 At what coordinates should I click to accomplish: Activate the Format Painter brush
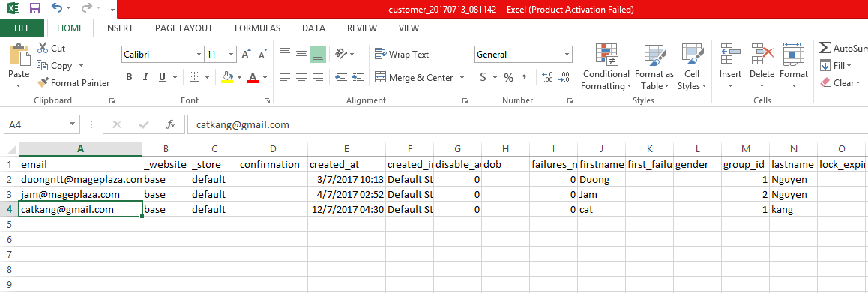[43, 82]
